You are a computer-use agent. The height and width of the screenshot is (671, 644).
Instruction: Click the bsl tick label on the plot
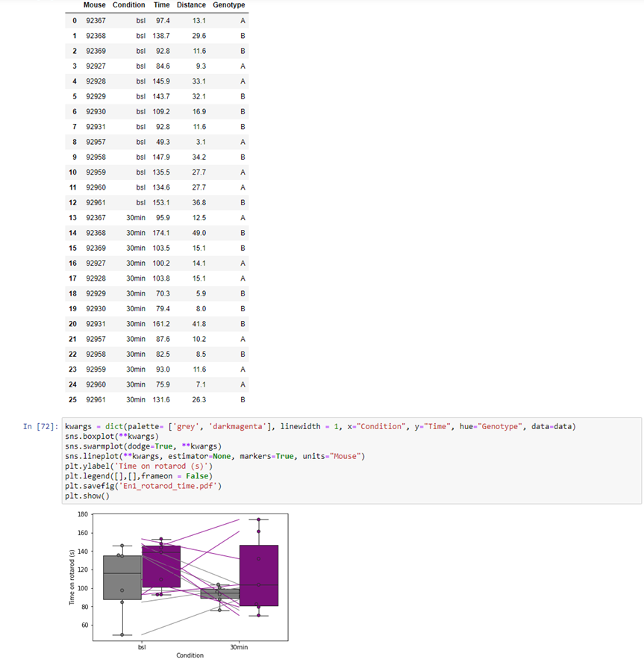[140, 647]
